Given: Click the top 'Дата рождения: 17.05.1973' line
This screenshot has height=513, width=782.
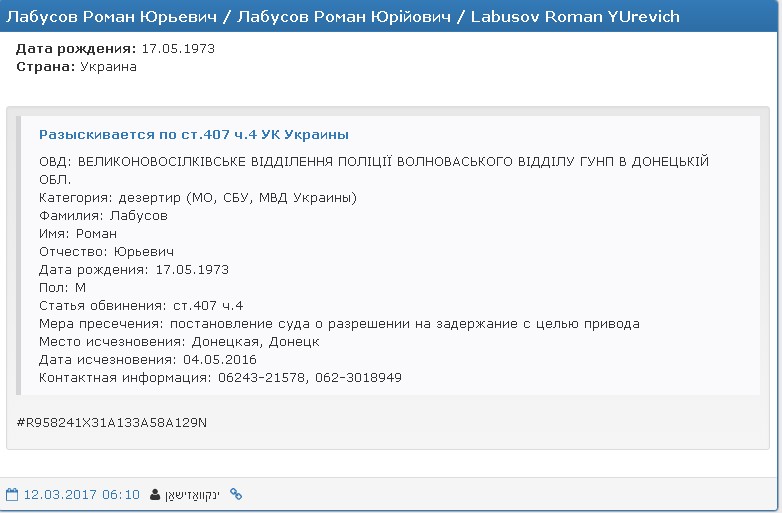Looking at the screenshot, I should tap(115, 48).
